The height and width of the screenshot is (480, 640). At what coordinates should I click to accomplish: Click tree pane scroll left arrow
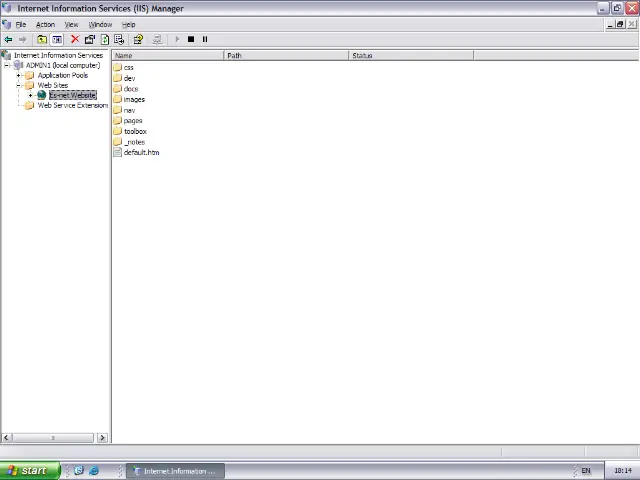coord(6,438)
